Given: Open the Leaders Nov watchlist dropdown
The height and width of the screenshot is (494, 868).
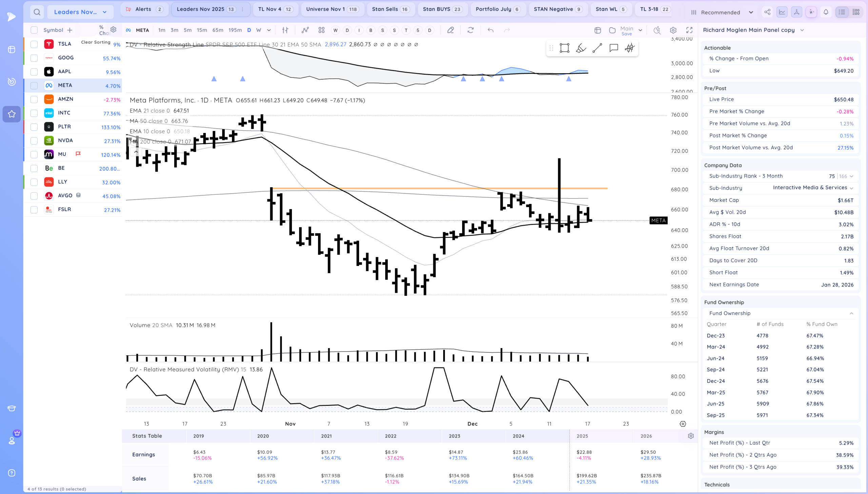Looking at the screenshot, I should click(x=80, y=12).
